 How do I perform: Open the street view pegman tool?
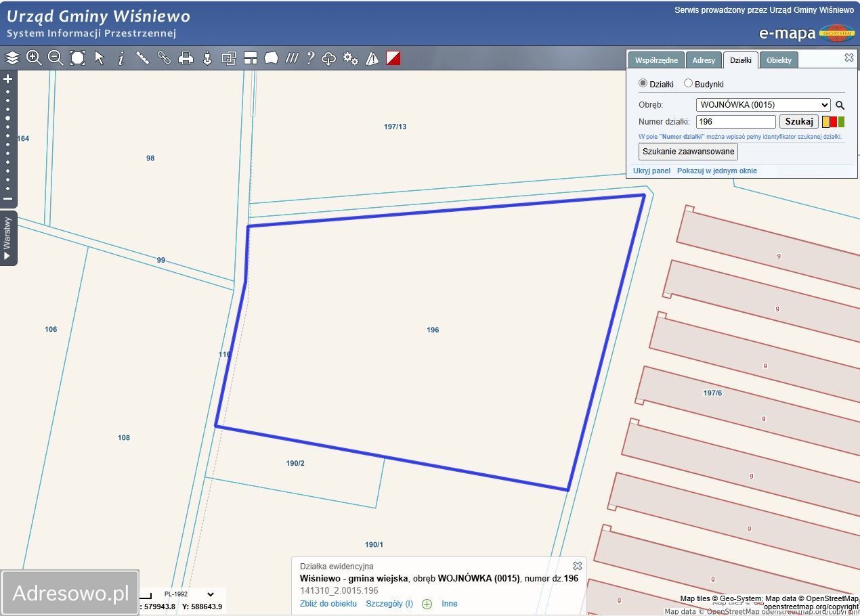(x=207, y=58)
